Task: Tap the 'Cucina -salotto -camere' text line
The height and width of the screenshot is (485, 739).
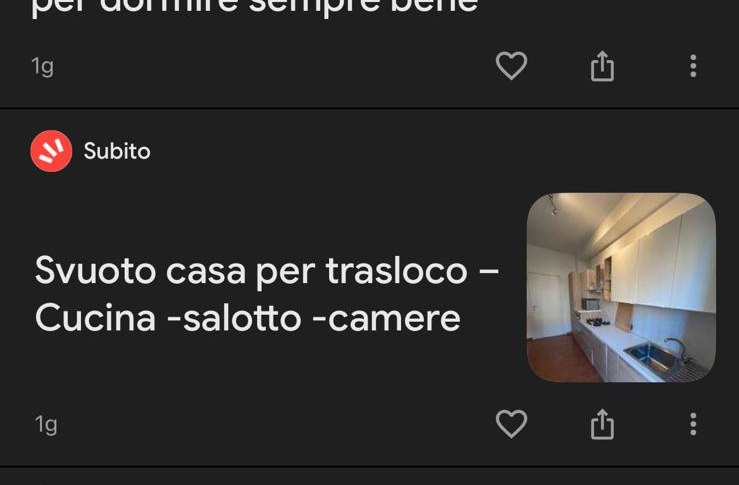Action: pyautogui.click(x=247, y=318)
